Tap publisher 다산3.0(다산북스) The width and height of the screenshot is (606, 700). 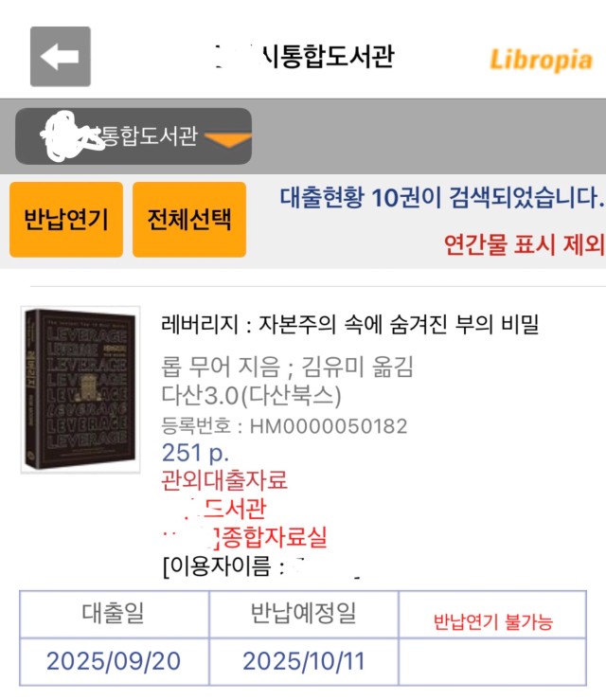click(251, 396)
